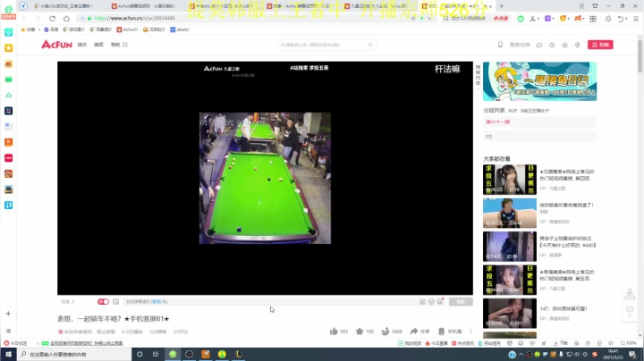The image size is (644, 361).
Task: Open the OBS icon on the taskbar
Action: 189,354
